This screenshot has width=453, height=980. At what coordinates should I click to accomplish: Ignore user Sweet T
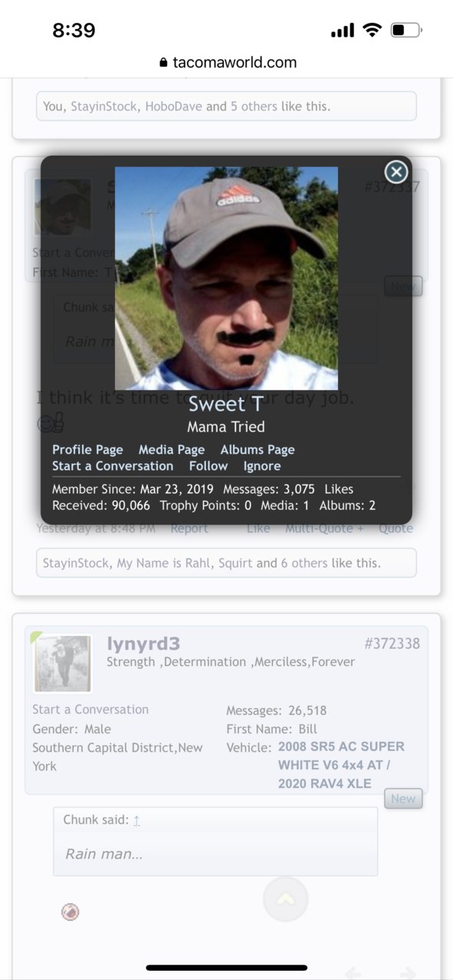tap(262, 466)
